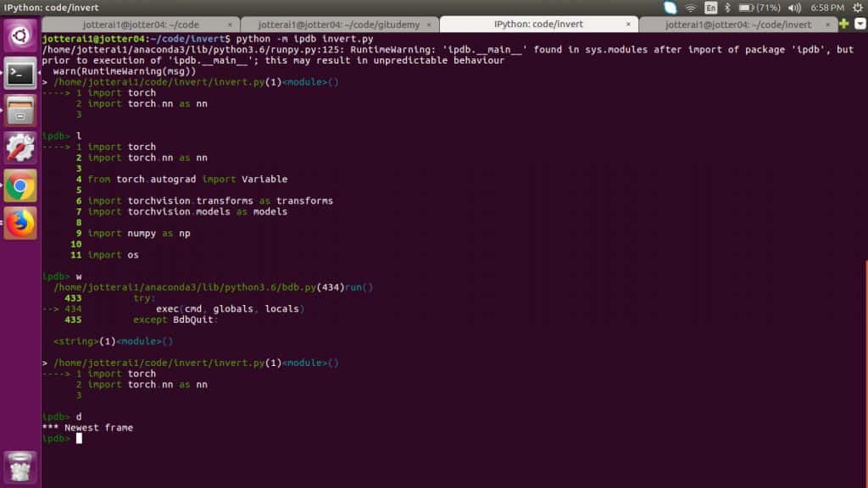Open the Trash icon in launcher
This screenshot has height=488, width=868.
[20, 468]
